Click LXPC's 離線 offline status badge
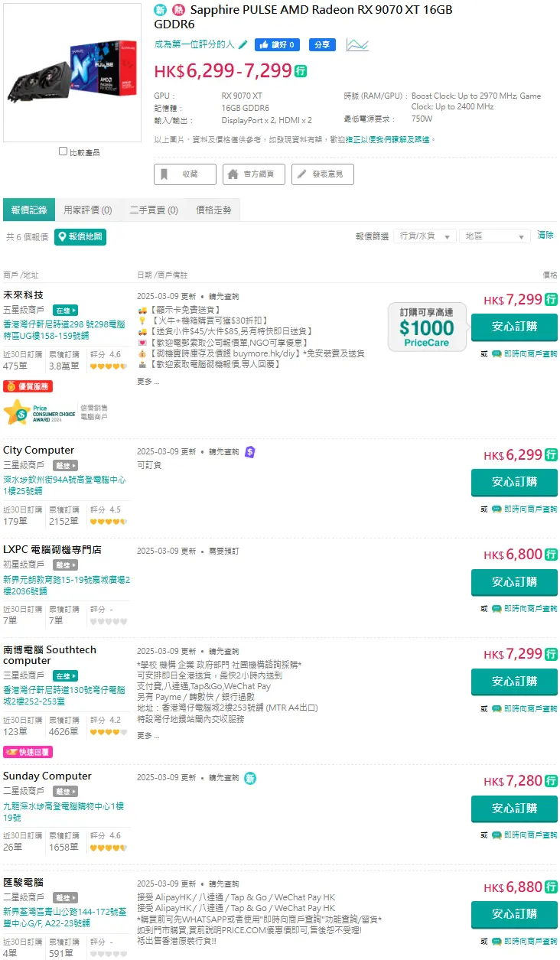 65,565
